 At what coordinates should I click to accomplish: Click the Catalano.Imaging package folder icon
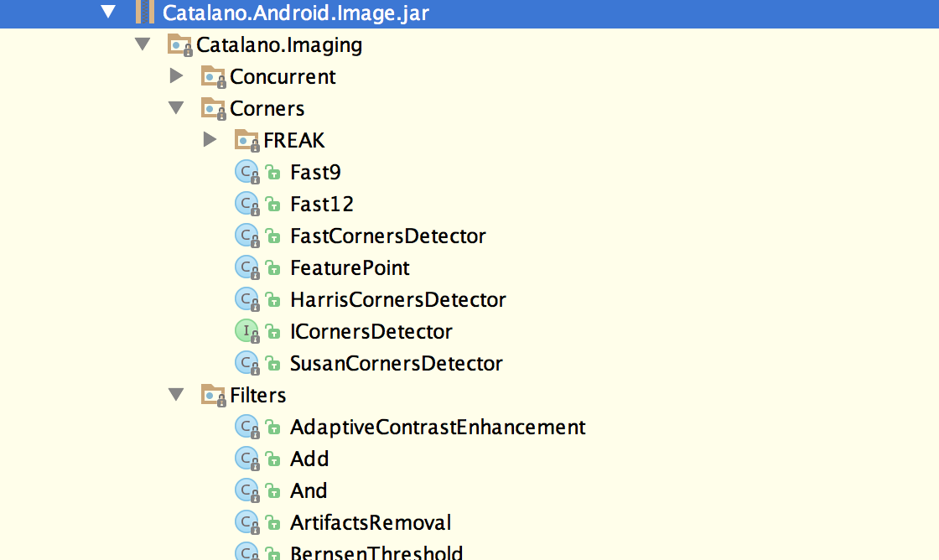[x=179, y=44]
